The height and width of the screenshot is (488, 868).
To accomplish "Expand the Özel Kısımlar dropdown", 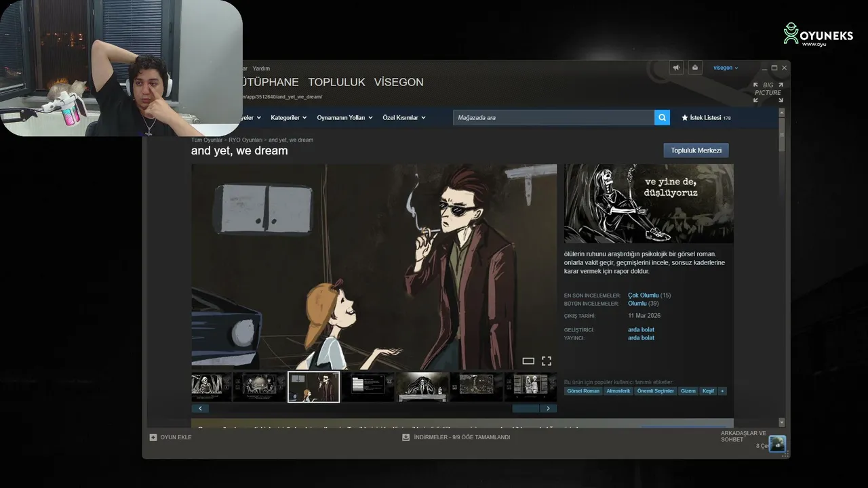I will (404, 118).
